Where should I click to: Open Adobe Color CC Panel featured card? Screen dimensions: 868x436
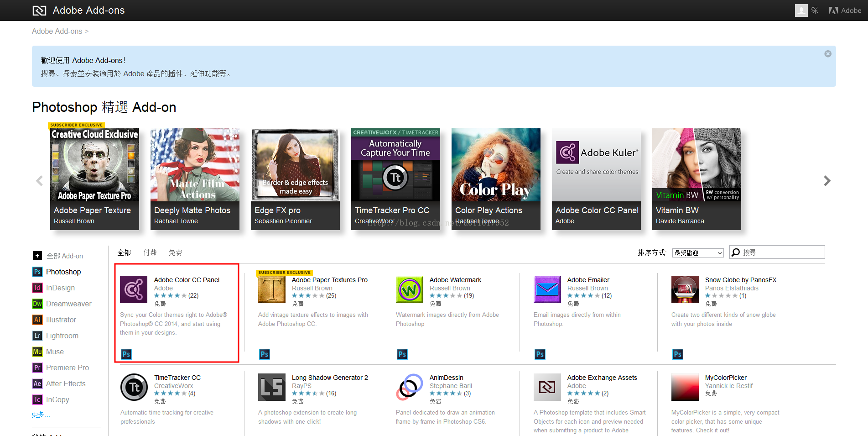click(596, 179)
